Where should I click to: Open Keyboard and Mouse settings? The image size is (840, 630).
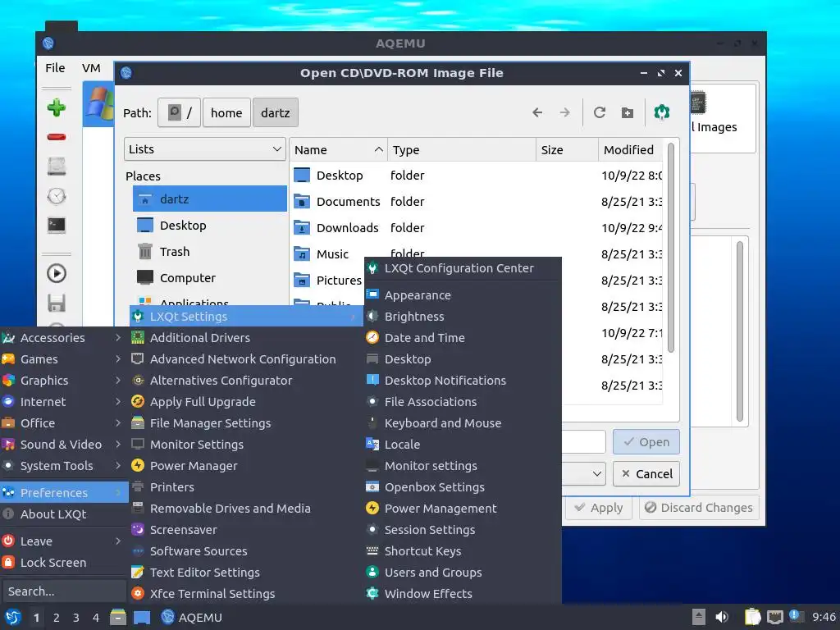tap(463, 423)
